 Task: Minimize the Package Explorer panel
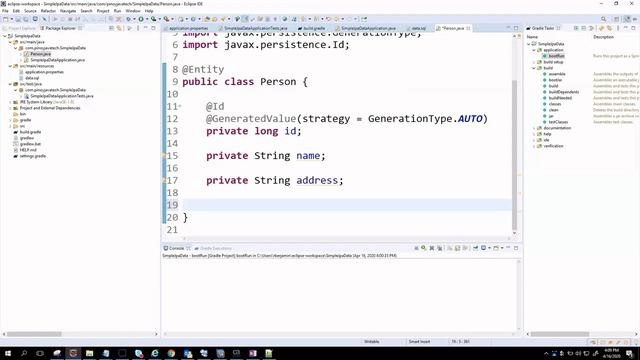(146, 28)
